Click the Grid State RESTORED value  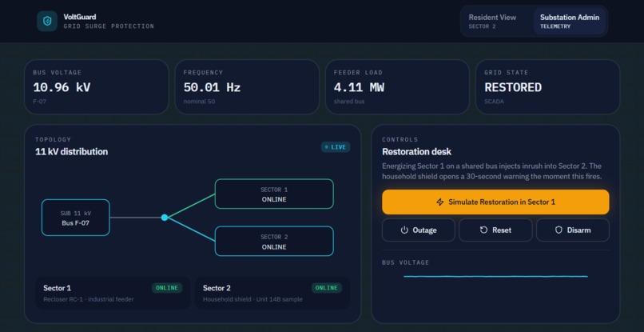point(513,87)
